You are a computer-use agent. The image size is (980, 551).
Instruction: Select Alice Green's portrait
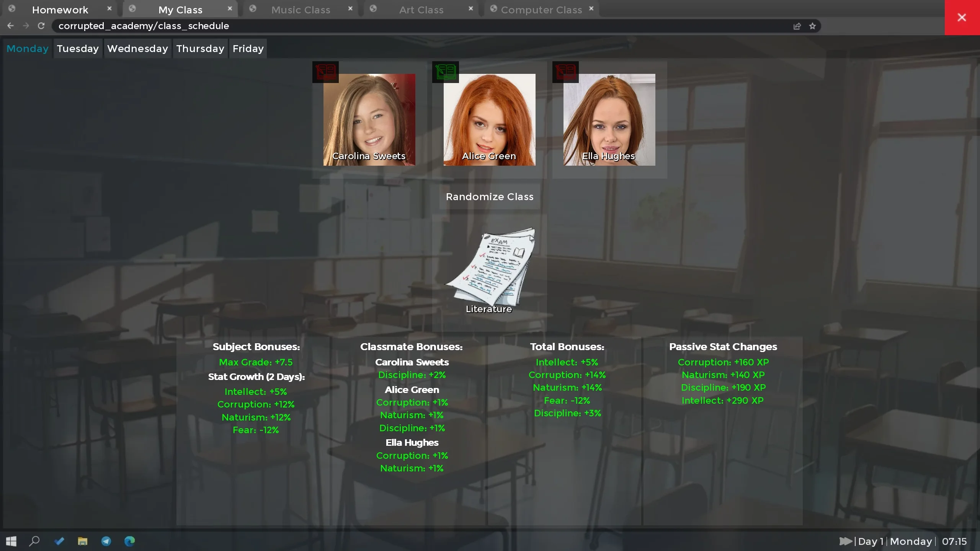tap(489, 119)
